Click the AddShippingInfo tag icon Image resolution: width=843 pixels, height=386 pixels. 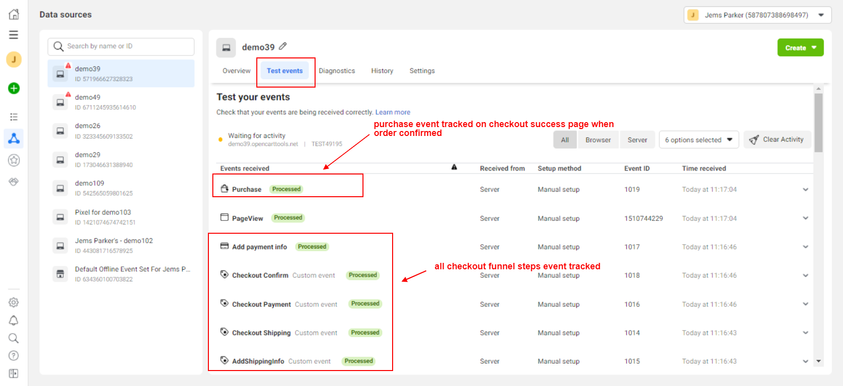(x=225, y=361)
